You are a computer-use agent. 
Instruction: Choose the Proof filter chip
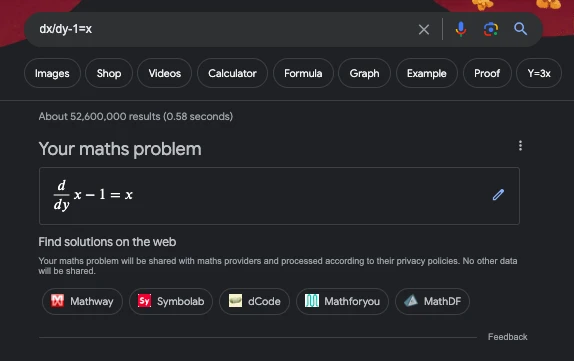(487, 73)
